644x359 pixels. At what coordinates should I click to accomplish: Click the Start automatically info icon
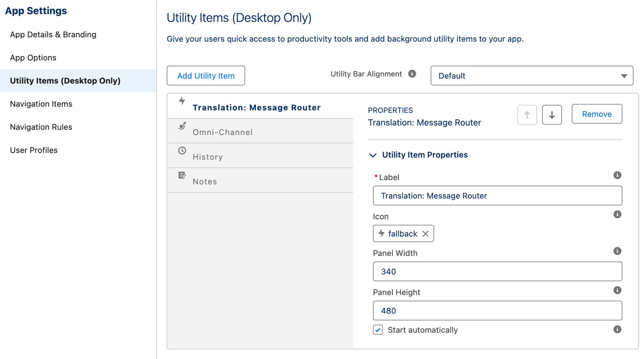tap(617, 329)
